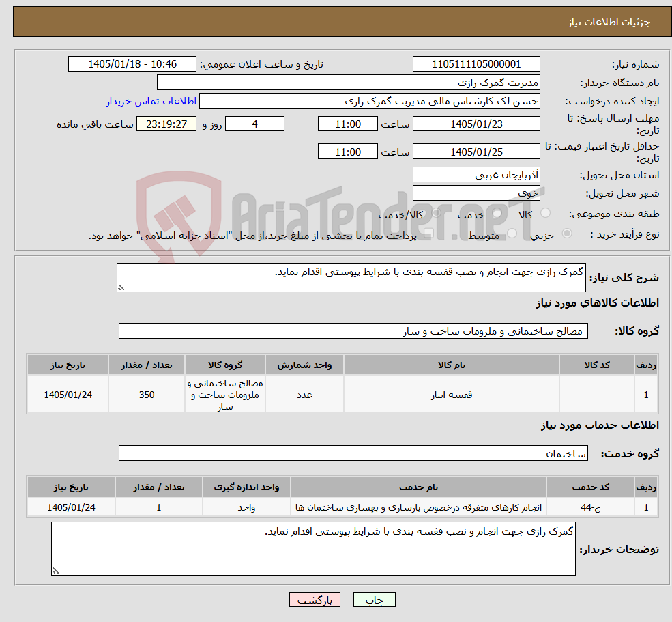Screen dimensions: 672x622
Task: Click response deadline date 1405/01/23
Action: click(x=476, y=124)
